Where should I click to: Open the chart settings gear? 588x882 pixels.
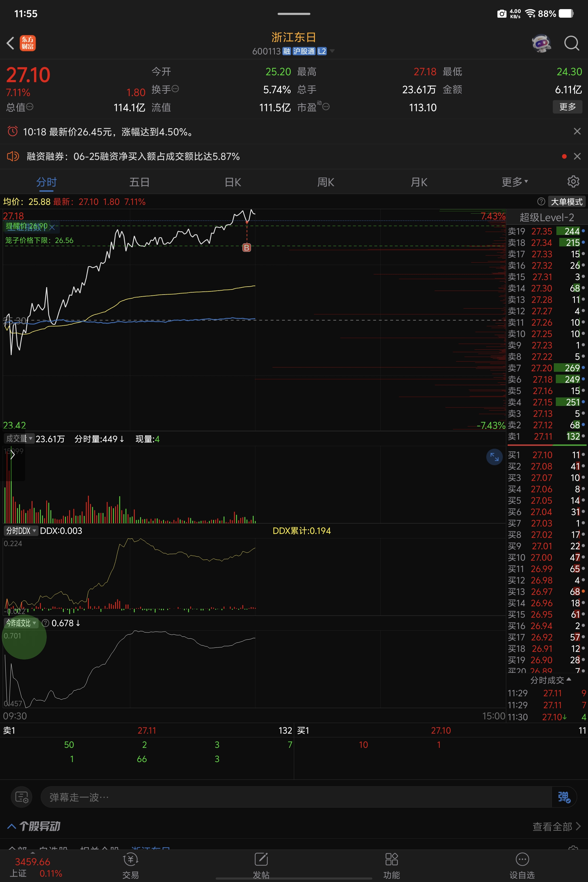click(573, 181)
